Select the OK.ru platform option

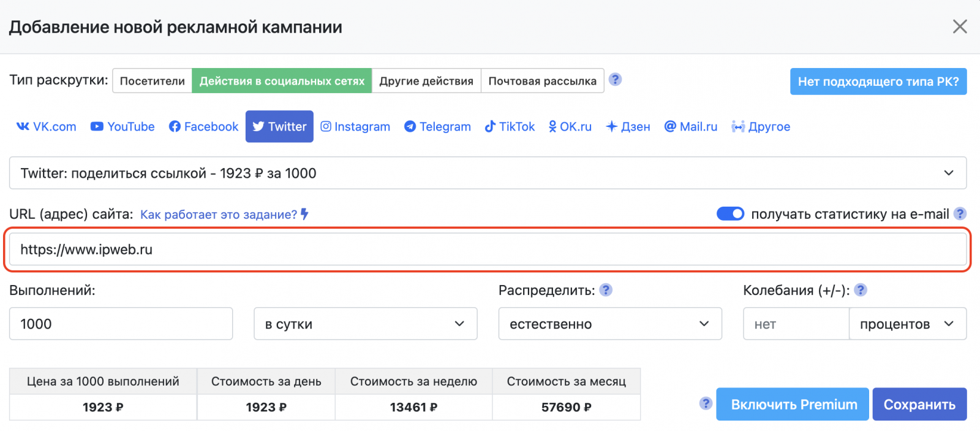pyautogui.click(x=570, y=127)
